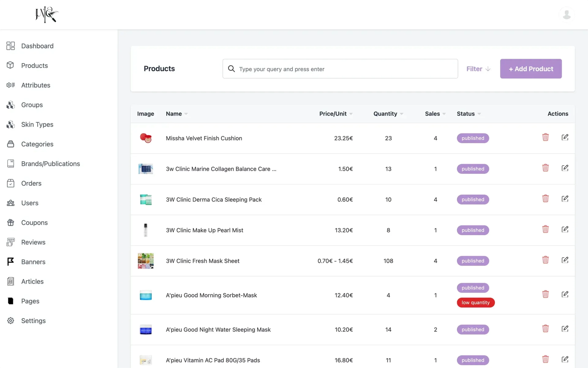The image size is (588, 368).
Task: Click the price 16.80€
Action: click(x=344, y=360)
